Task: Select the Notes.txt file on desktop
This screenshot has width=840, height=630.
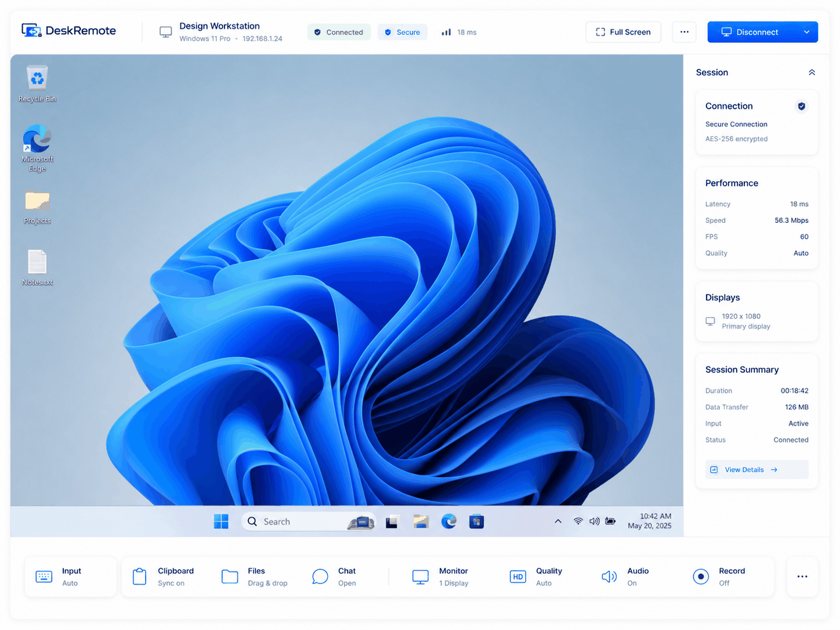Action: click(37, 267)
